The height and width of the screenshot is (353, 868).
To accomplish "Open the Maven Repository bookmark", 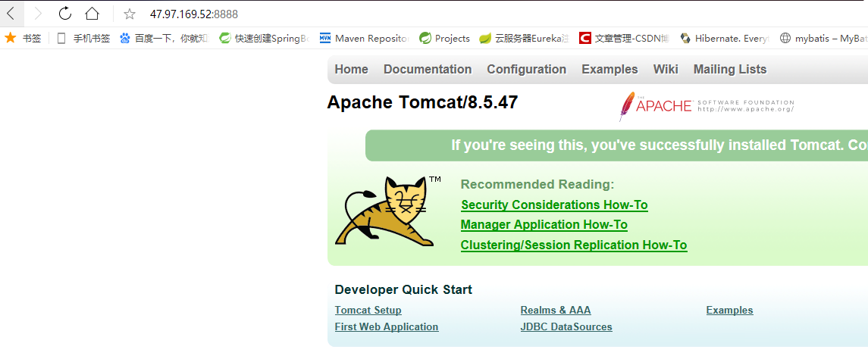I will click(x=364, y=38).
